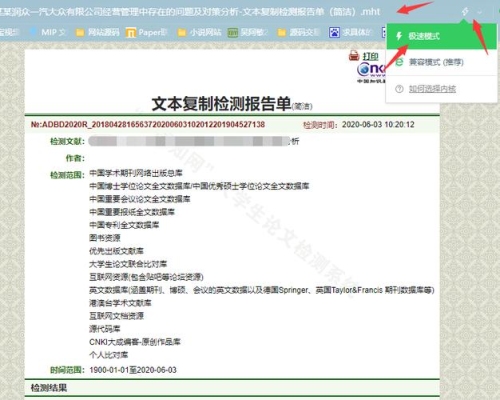The image size is (500, 400).
Task: Open the MIP bookmark
Action: coord(48,32)
